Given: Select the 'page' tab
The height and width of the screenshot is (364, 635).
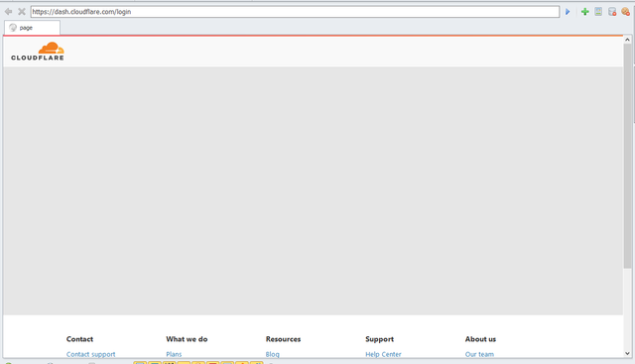Looking at the screenshot, I should point(33,28).
